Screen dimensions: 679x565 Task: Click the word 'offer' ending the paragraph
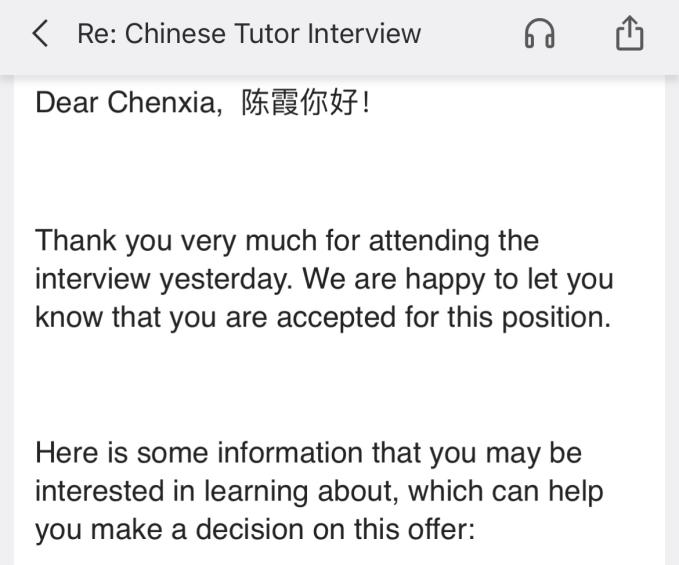coord(440,529)
